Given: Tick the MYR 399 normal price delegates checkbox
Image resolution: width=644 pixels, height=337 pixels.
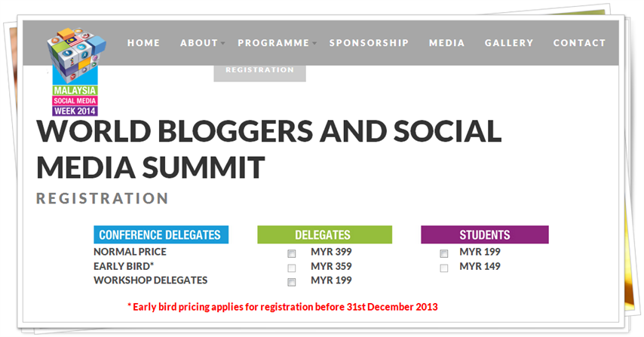Looking at the screenshot, I should 292,253.
